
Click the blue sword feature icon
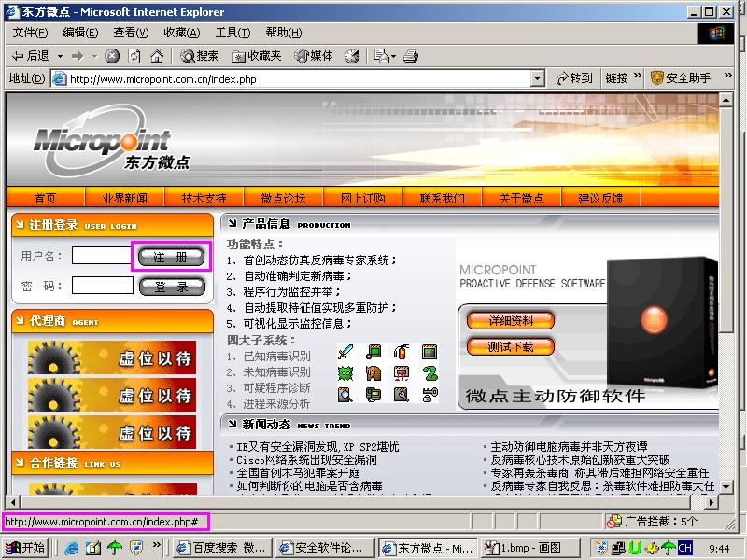tap(345, 353)
